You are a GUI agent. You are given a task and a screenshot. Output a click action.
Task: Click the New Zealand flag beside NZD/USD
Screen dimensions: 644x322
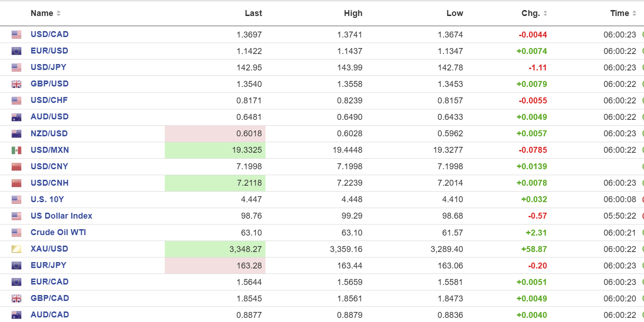tap(16, 134)
